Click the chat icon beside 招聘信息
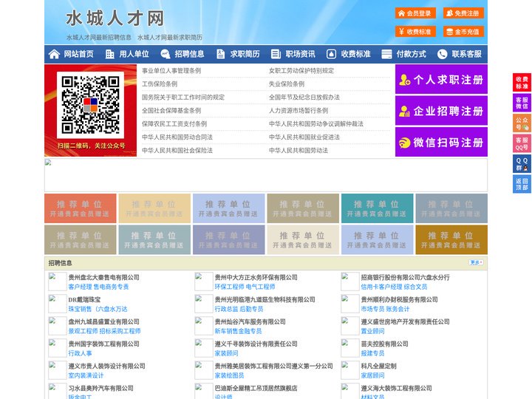532x399 pixels. coord(166,54)
